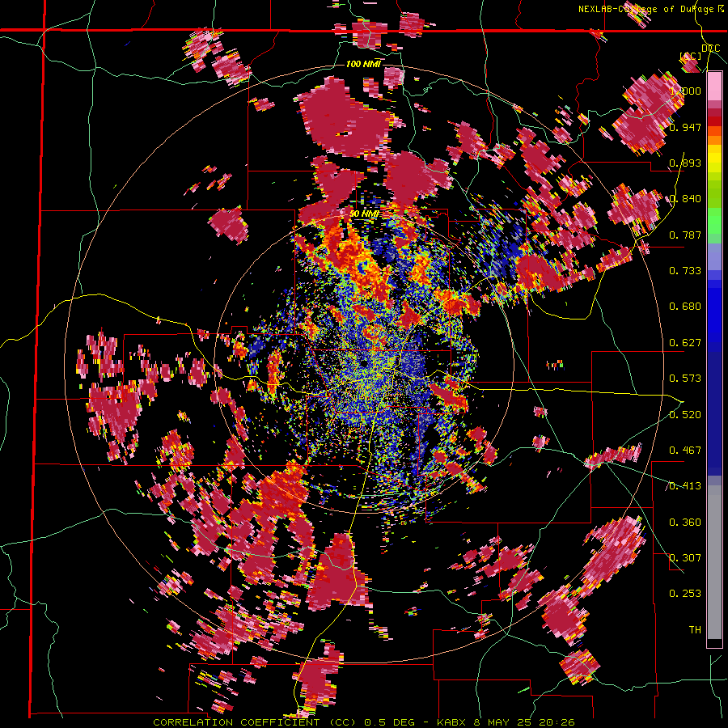
Task: Click the 0.787 color scale label
Action: (x=685, y=235)
